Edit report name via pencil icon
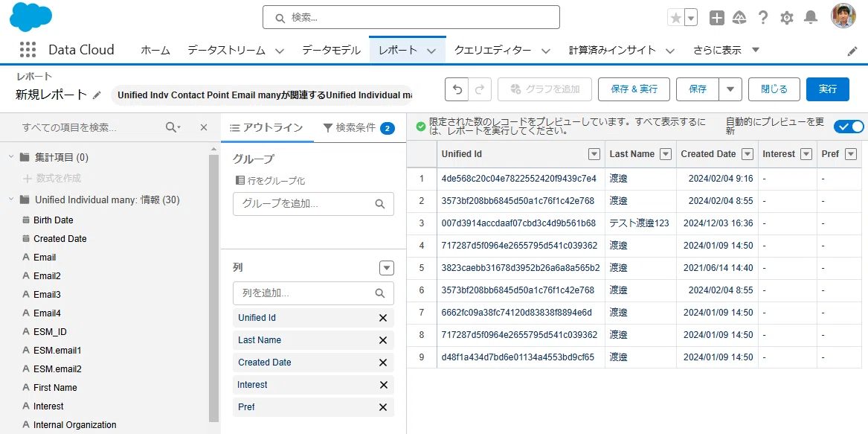The image size is (868, 434). [x=97, y=95]
